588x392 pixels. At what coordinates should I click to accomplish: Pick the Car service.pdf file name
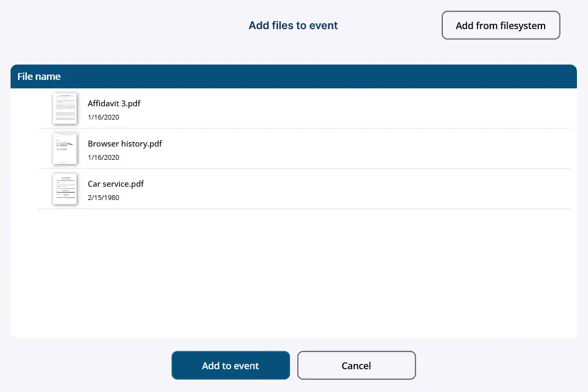tap(116, 184)
